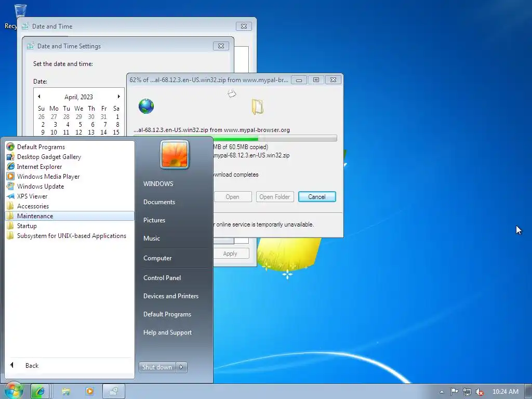Open Internet Explorer taskbar icon
This screenshot has width=532, height=399.
tap(40, 391)
